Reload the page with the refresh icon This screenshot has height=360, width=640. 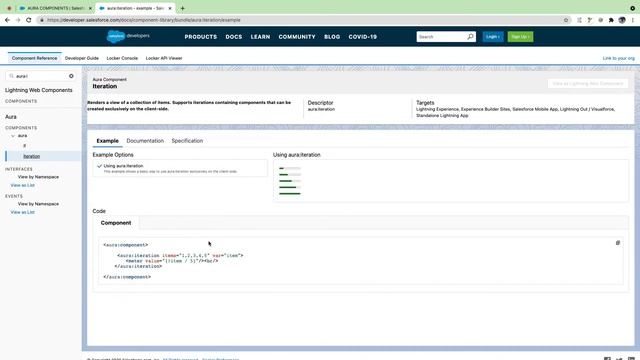point(29,20)
